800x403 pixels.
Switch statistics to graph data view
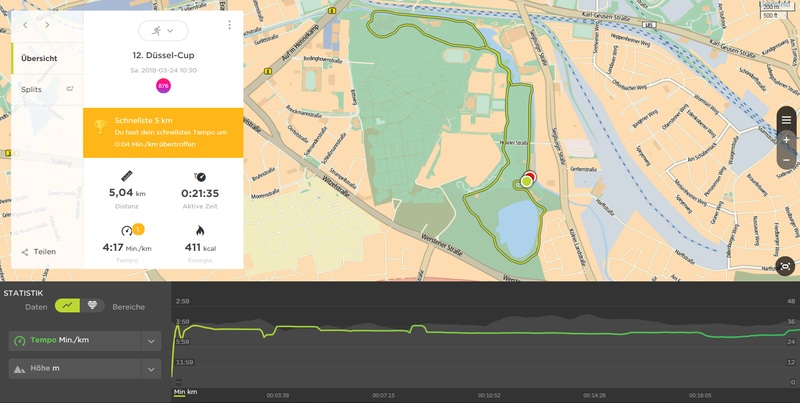click(x=68, y=306)
